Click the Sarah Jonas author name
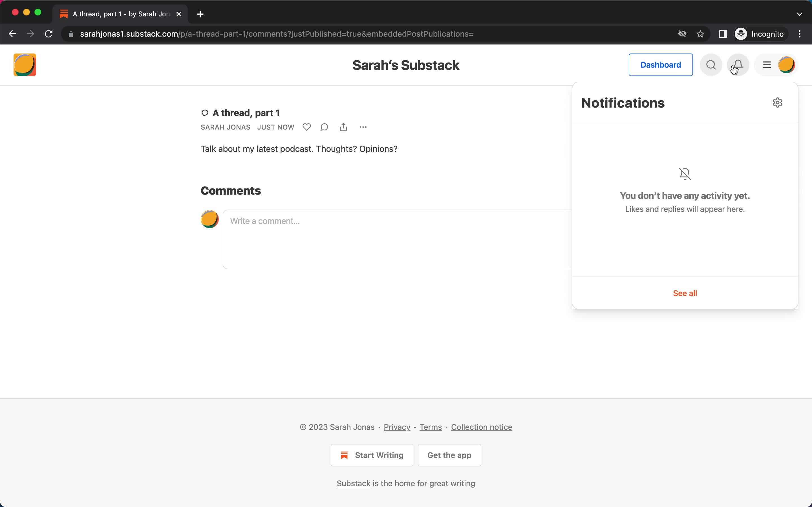This screenshot has width=812, height=507. click(x=226, y=127)
